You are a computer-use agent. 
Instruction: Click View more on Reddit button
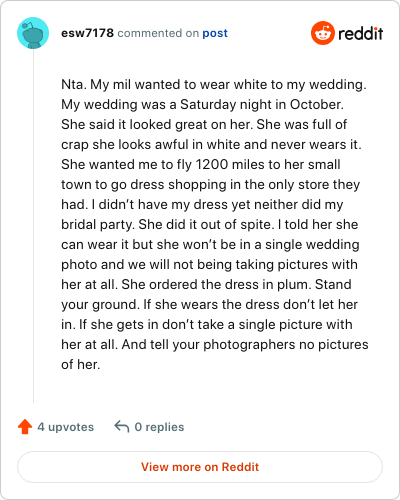[x=200, y=467]
